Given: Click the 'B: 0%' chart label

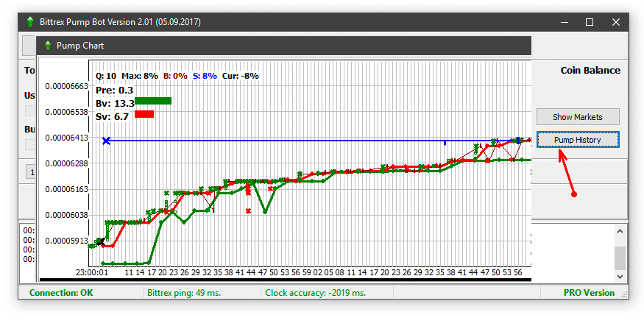Looking at the screenshot, I should 175,76.
